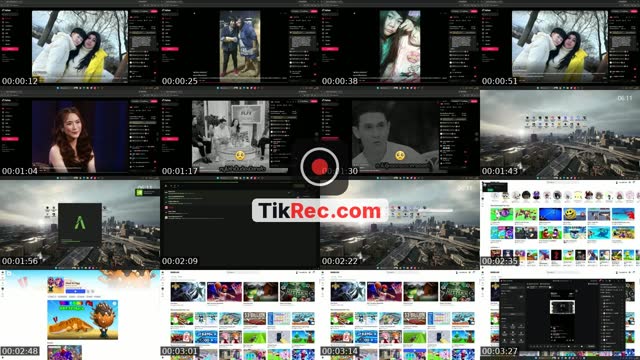
Task: Open the black-and-white frame at 00:01:17
Action: point(240,135)
